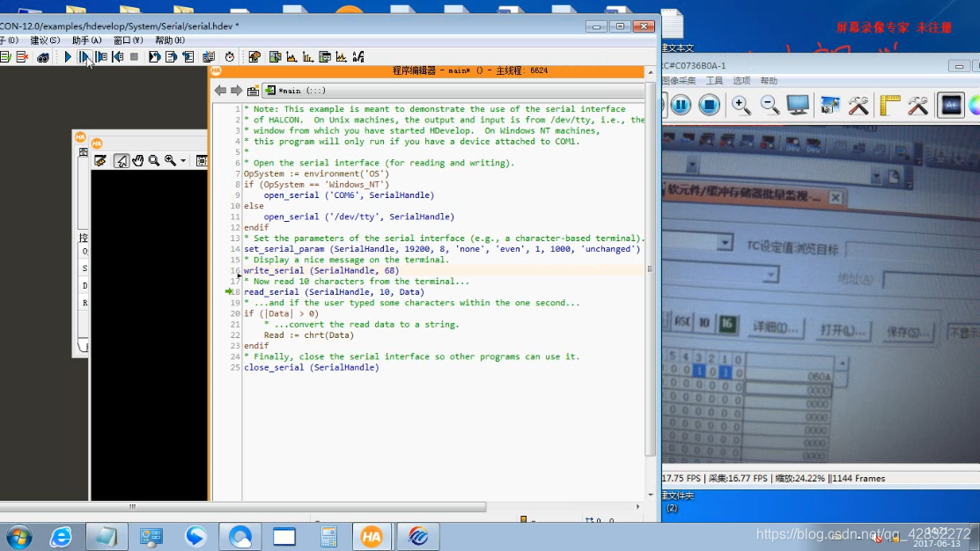Open the 选项 menu in camera window
Viewport: 980px width, 551px height.
coord(741,81)
